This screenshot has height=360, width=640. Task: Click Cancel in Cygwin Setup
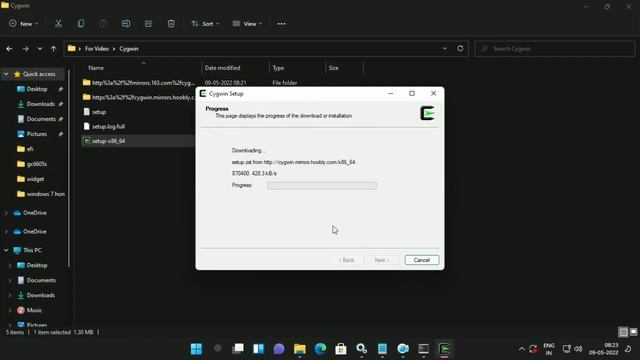(x=422, y=260)
